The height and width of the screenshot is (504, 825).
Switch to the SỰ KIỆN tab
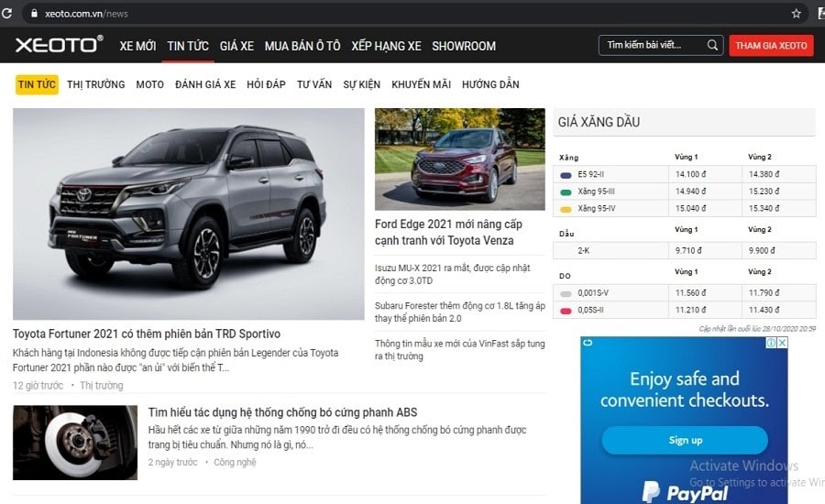361,84
